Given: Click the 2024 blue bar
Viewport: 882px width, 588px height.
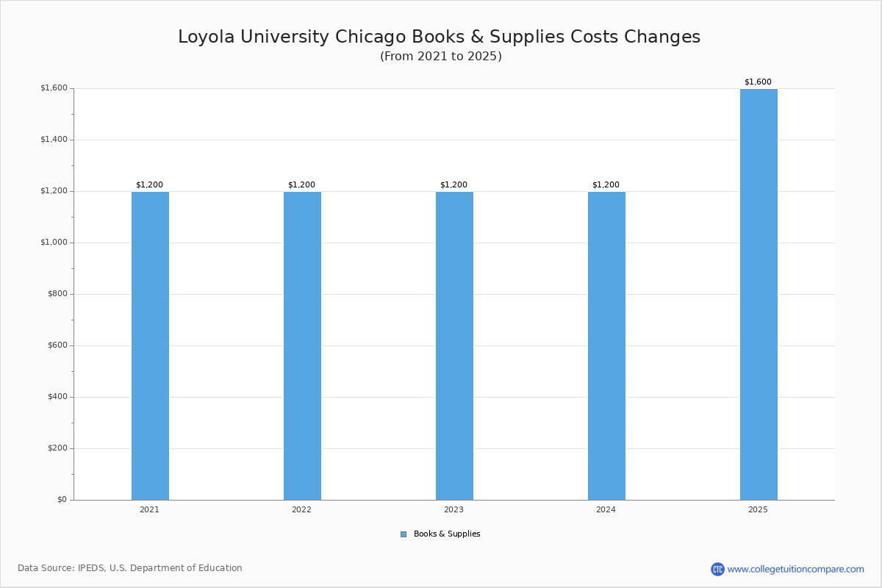Looking at the screenshot, I should click(x=606, y=345).
